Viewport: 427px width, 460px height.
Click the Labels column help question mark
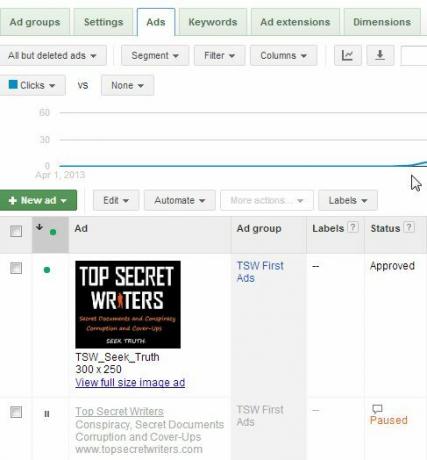[x=353, y=228]
